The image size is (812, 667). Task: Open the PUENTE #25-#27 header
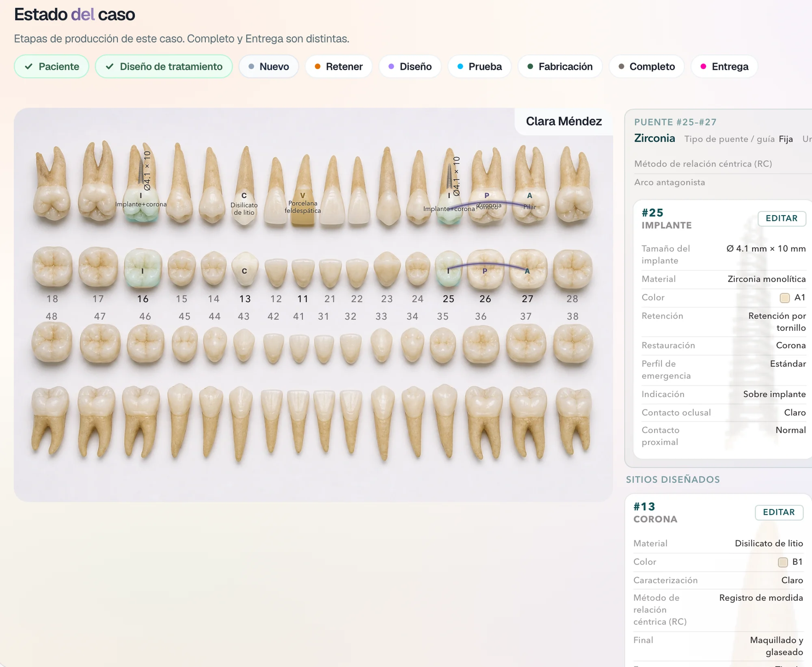coord(675,122)
